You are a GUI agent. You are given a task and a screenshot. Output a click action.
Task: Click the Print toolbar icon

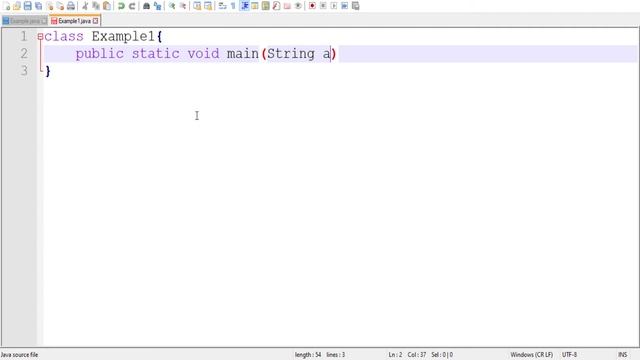(71, 6)
